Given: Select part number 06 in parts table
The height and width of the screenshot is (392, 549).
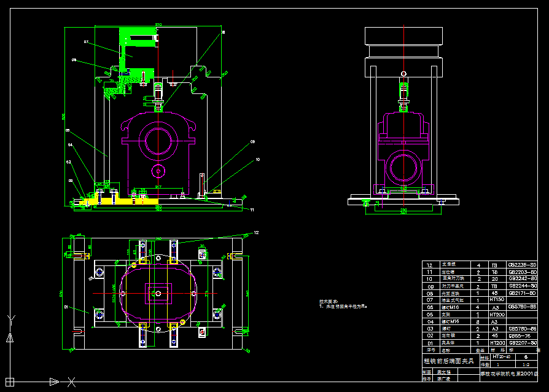Looking at the screenshot, I should [430, 307].
